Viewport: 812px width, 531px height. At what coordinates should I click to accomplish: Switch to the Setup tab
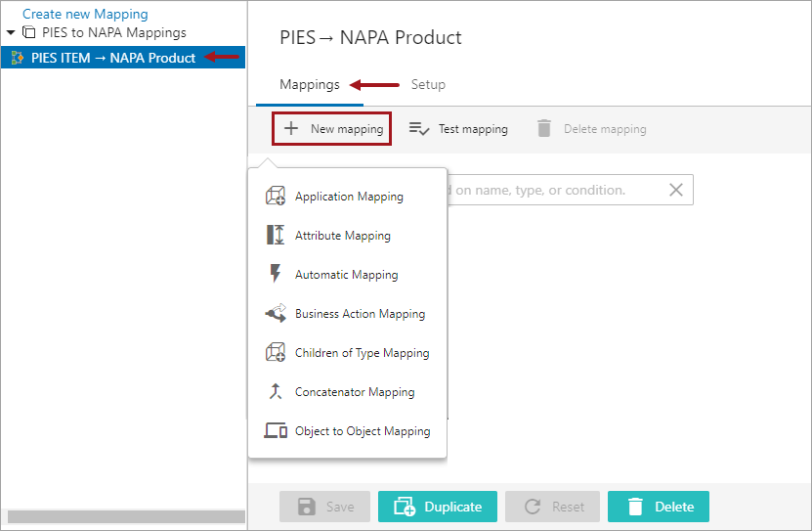(428, 85)
